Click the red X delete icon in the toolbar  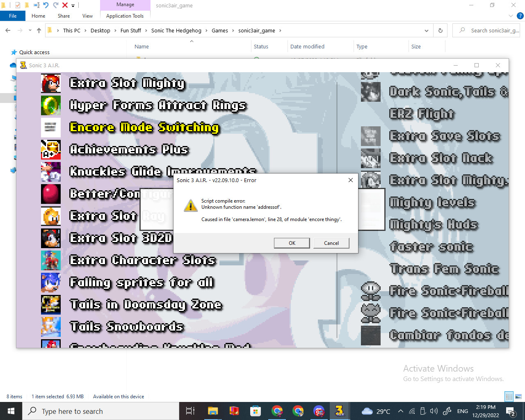click(64, 5)
